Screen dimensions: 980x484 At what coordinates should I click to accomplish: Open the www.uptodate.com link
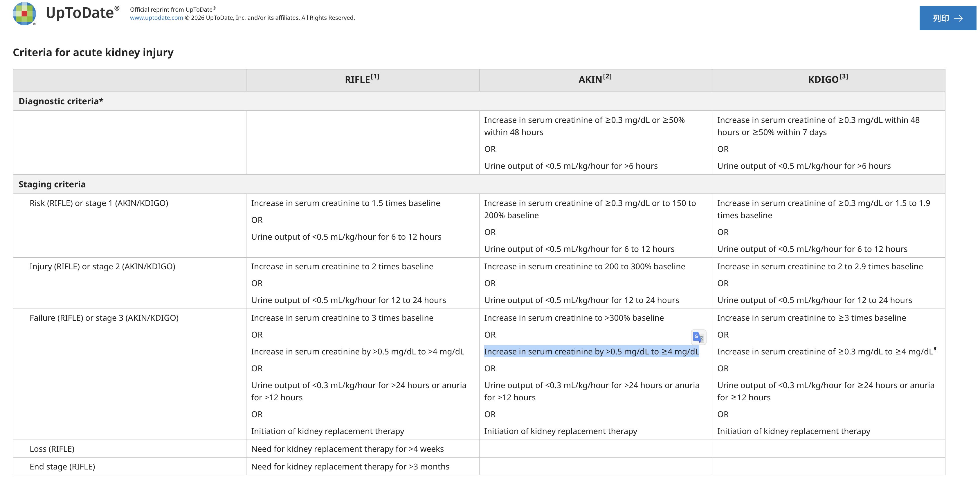[156, 17]
